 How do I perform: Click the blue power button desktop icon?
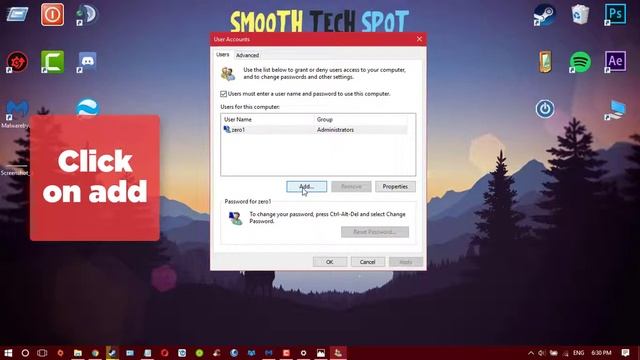click(x=545, y=109)
